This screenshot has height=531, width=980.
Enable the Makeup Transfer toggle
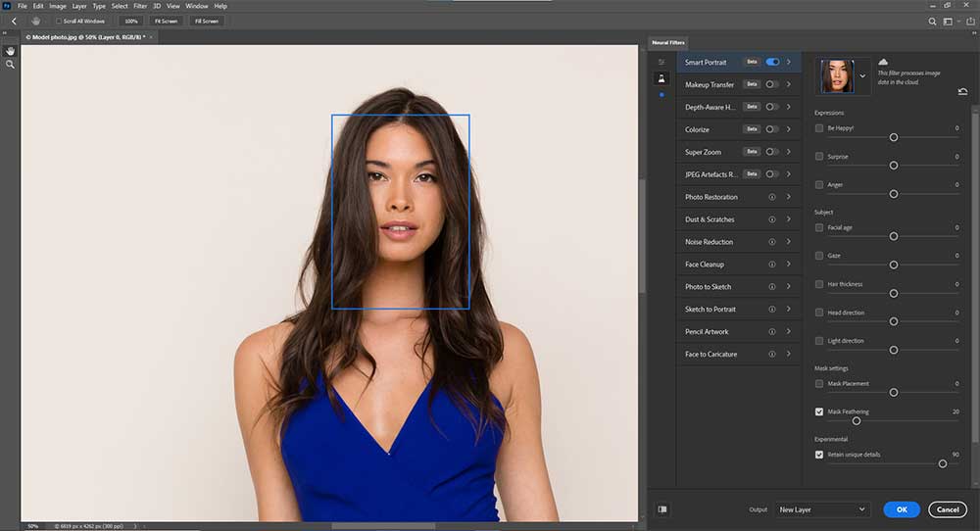point(772,84)
